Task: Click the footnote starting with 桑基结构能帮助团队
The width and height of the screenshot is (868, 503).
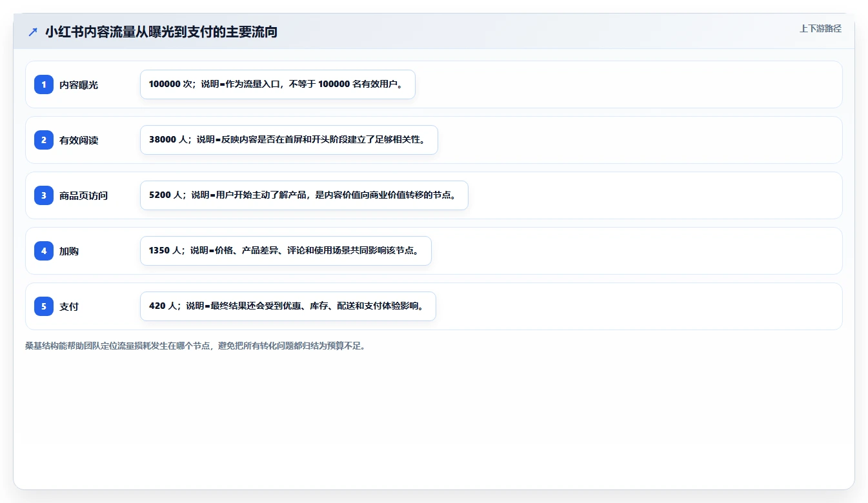Action: (x=197, y=346)
